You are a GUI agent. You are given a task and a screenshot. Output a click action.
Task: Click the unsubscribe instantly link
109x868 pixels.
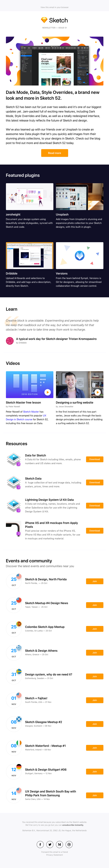pyautogui.click(x=73, y=825)
